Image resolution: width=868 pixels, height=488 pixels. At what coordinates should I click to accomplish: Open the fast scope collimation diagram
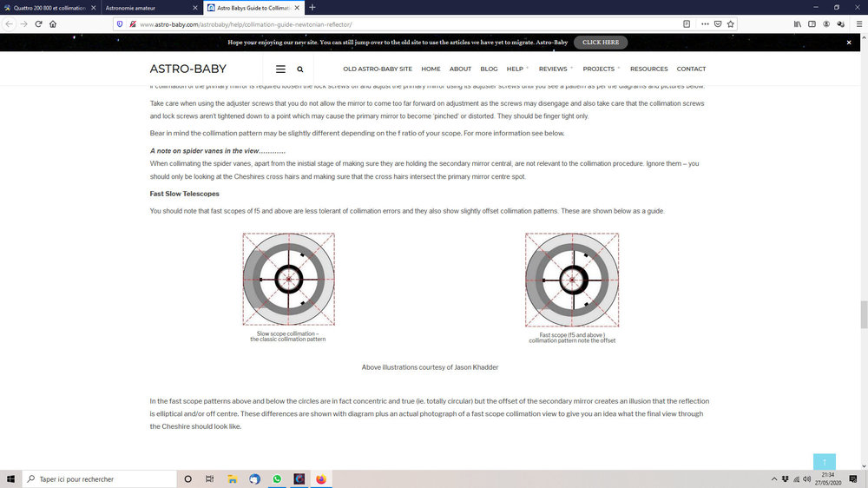572,280
